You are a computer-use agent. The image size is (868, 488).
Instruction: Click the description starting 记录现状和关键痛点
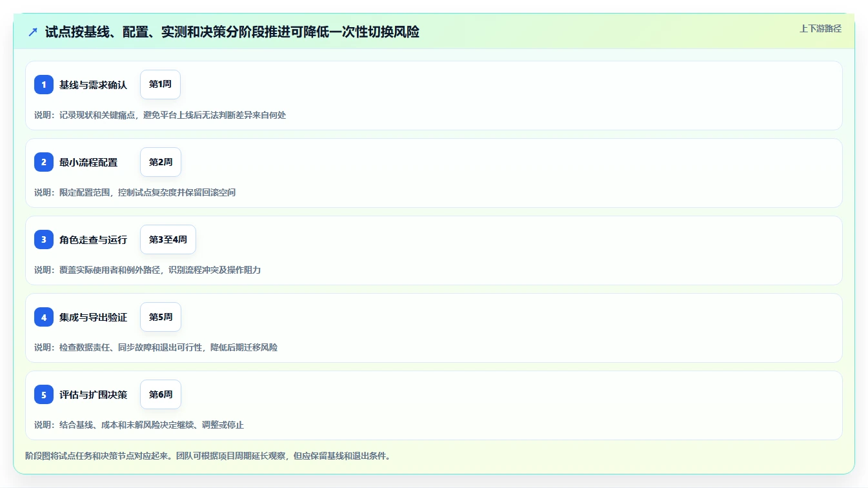(x=160, y=115)
